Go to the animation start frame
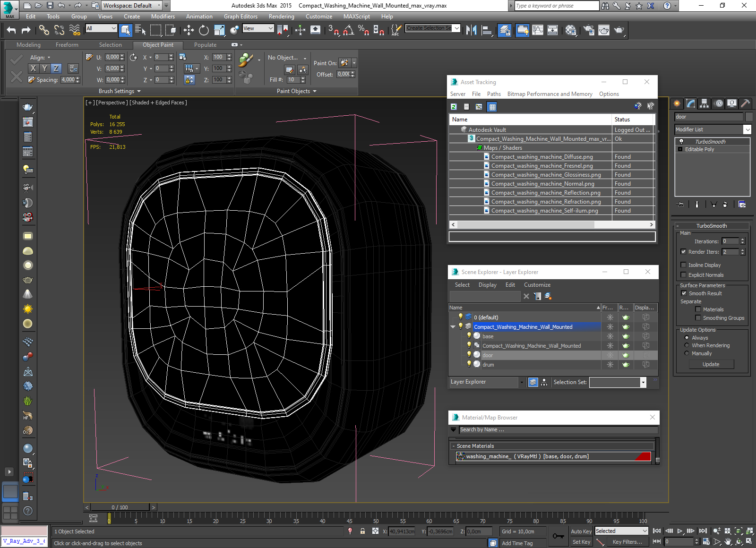The width and height of the screenshot is (756, 548). pos(657,531)
